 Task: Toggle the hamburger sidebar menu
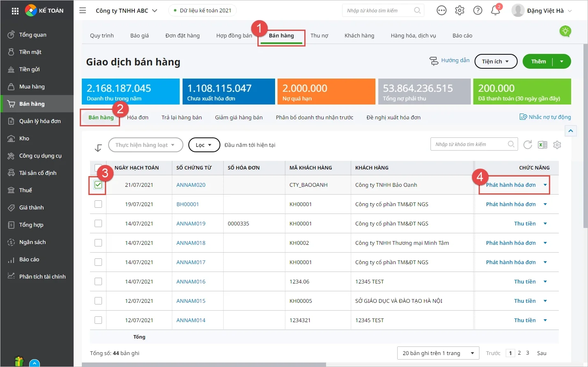[83, 10]
